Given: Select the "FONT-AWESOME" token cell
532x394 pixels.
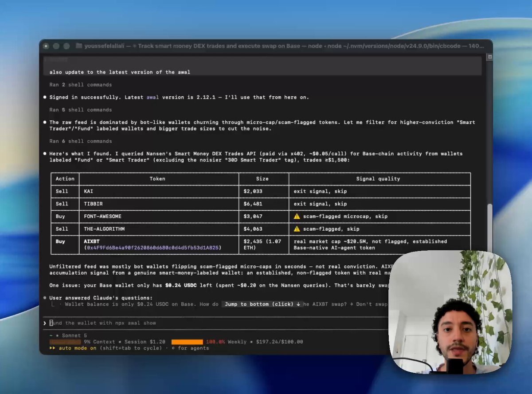Looking at the screenshot, I should coord(159,217).
